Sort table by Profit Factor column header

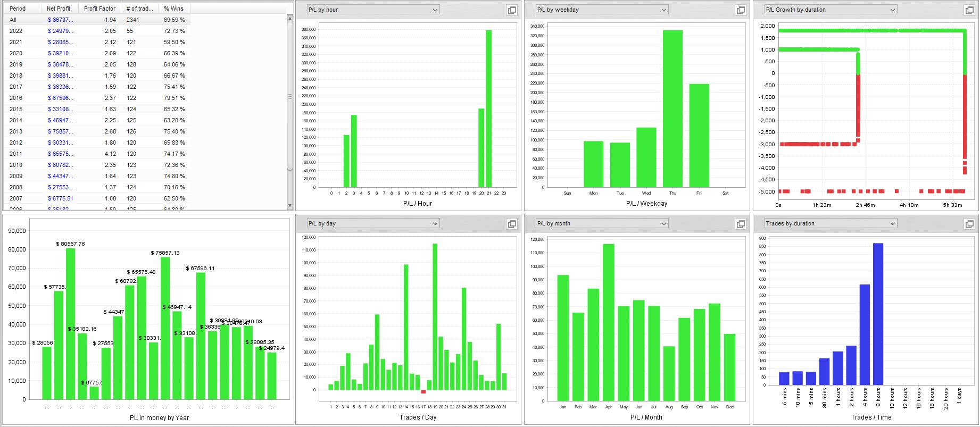pyautogui.click(x=99, y=9)
